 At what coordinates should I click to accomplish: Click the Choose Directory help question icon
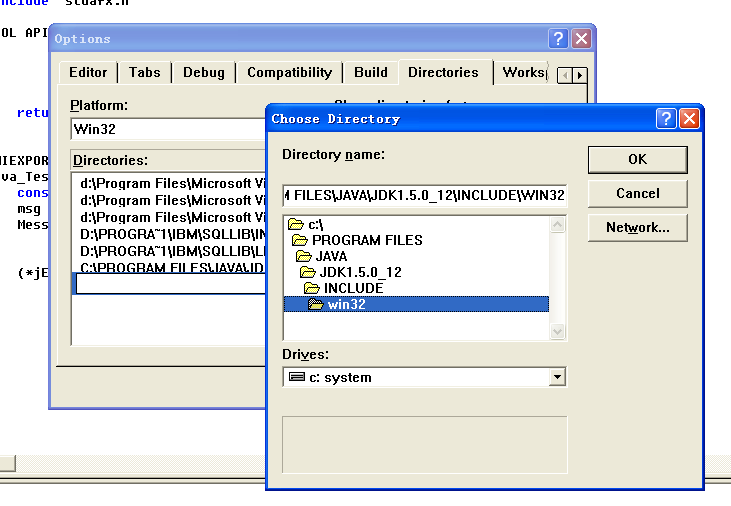pos(666,118)
